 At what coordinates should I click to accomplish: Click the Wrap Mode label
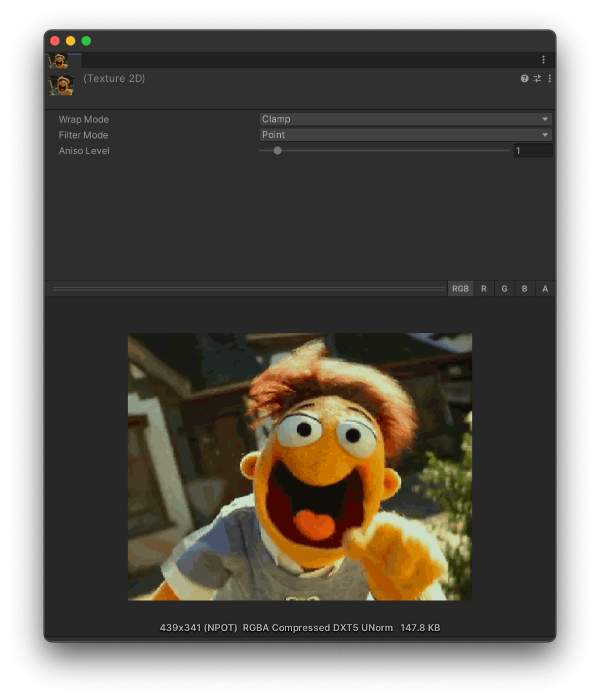[x=84, y=119]
